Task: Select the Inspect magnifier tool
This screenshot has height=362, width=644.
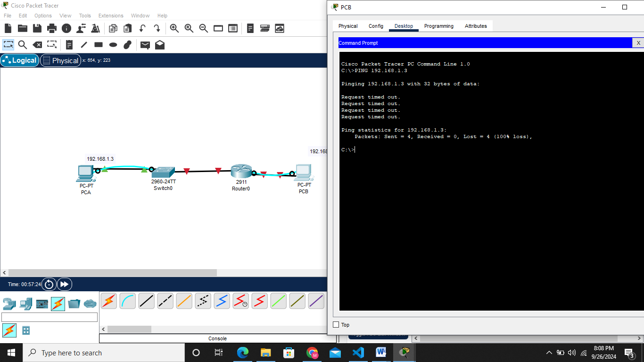Action: (23, 45)
